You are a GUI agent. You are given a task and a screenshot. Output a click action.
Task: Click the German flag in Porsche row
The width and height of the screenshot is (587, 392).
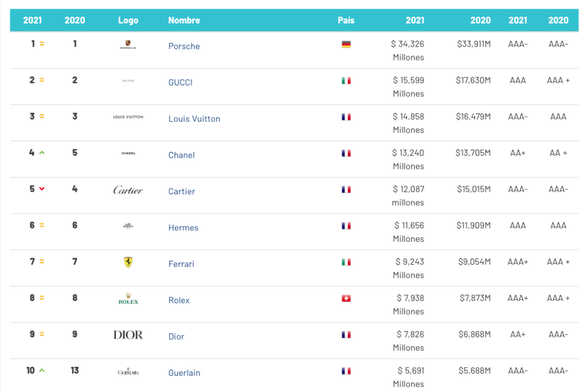point(346,45)
